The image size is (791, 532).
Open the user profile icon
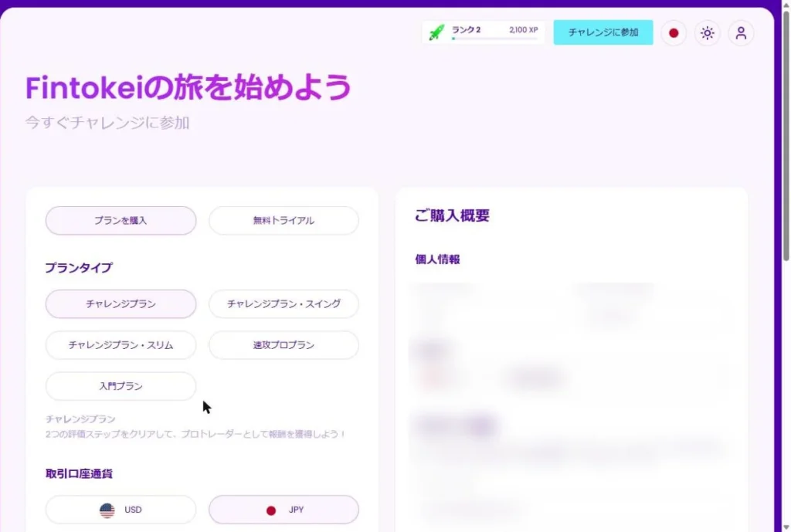tap(741, 32)
